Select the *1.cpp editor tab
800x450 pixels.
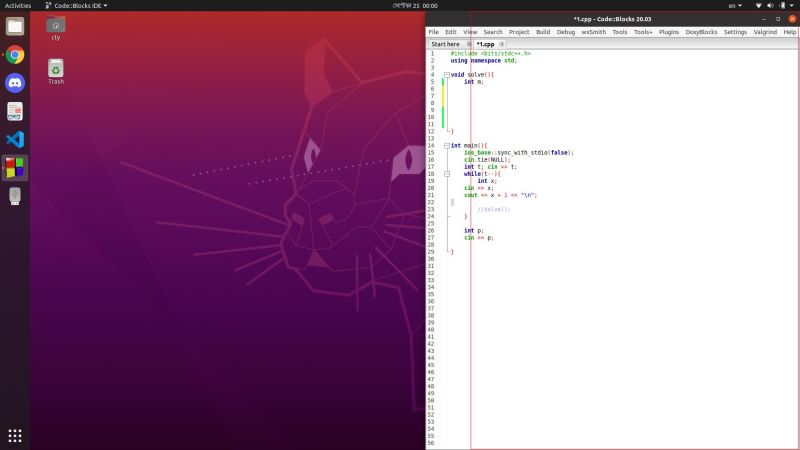[x=485, y=44]
